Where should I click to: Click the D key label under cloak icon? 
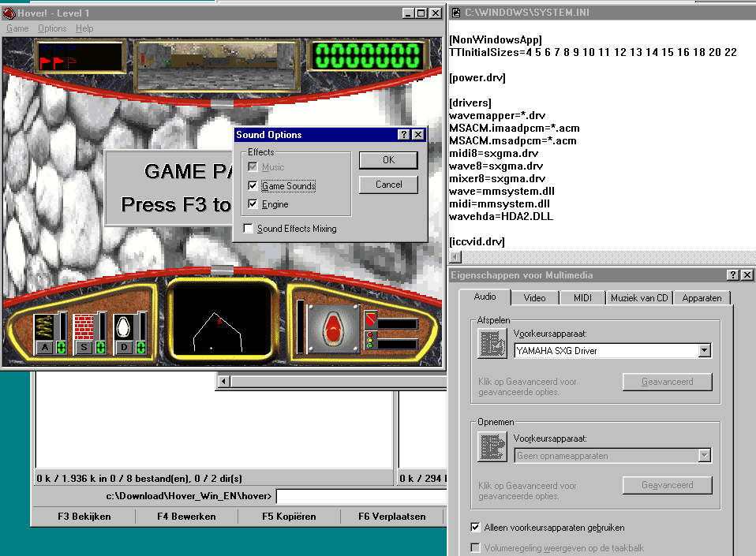tap(125, 347)
